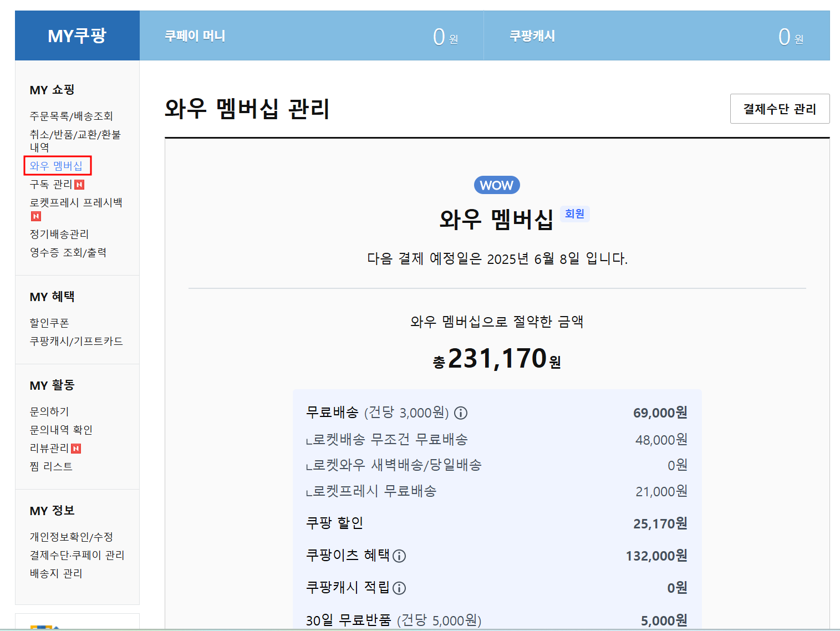Image resolution: width=840 pixels, height=631 pixels.
Task: Click the 회원 tag beside 와우 멤버십
Action: [x=574, y=213]
